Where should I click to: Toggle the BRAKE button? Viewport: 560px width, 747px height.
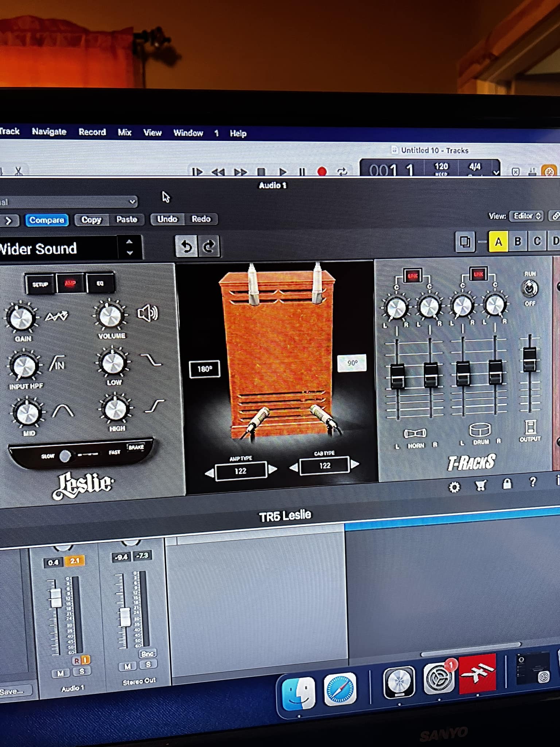pyautogui.click(x=136, y=447)
